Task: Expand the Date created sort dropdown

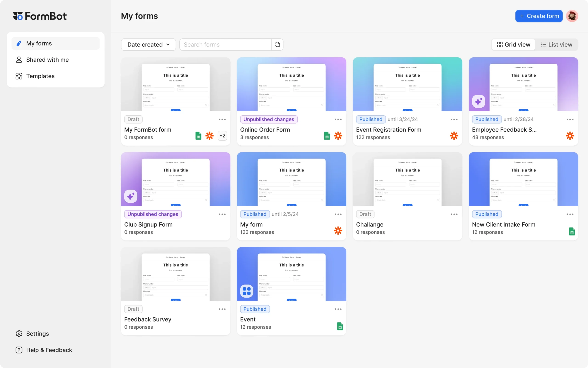Action: pyautogui.click(x=148, y=45)
